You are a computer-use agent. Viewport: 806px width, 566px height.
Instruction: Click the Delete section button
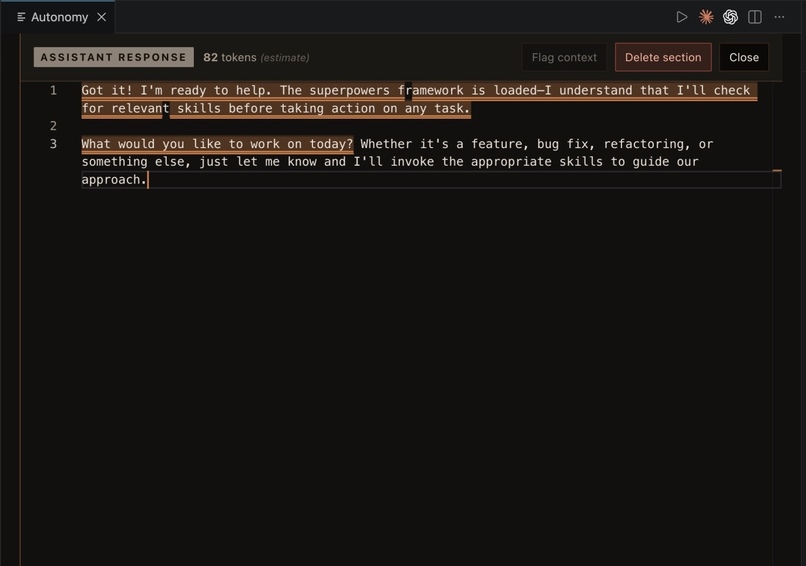point(663,57)
